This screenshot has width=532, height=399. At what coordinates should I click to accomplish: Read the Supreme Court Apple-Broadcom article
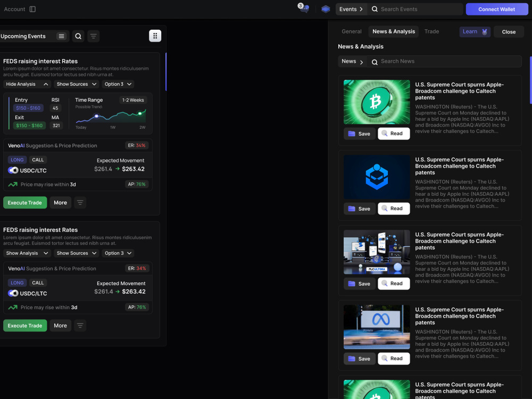tap(394, 134)
